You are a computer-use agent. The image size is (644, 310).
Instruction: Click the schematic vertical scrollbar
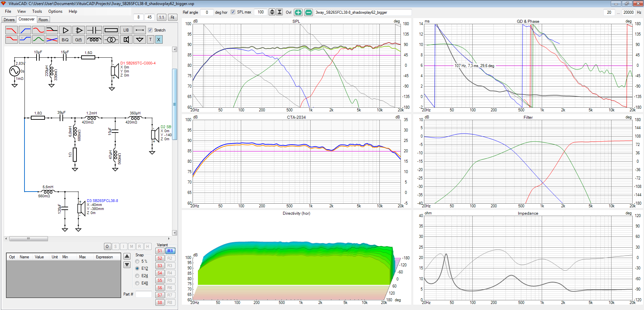coord(174,104)
